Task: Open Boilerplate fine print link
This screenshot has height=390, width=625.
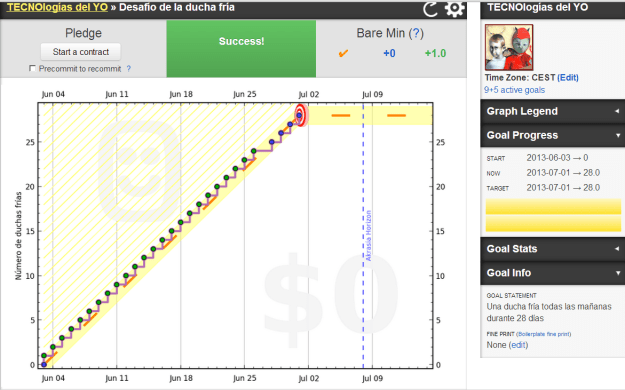Action: (544, 334)
